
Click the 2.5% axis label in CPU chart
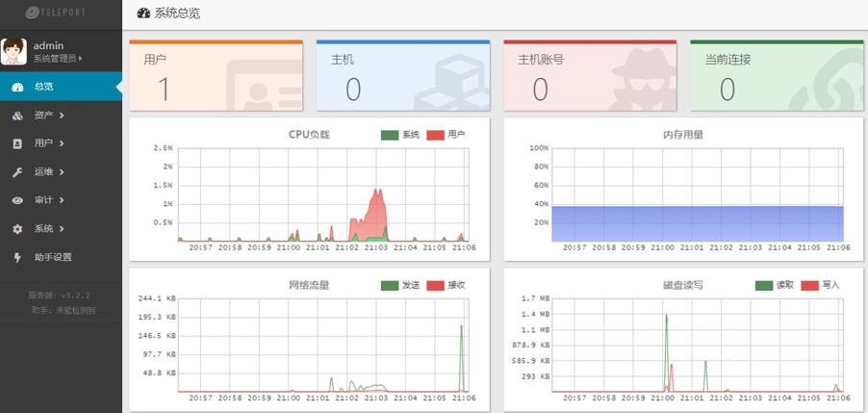click(164, 148)
